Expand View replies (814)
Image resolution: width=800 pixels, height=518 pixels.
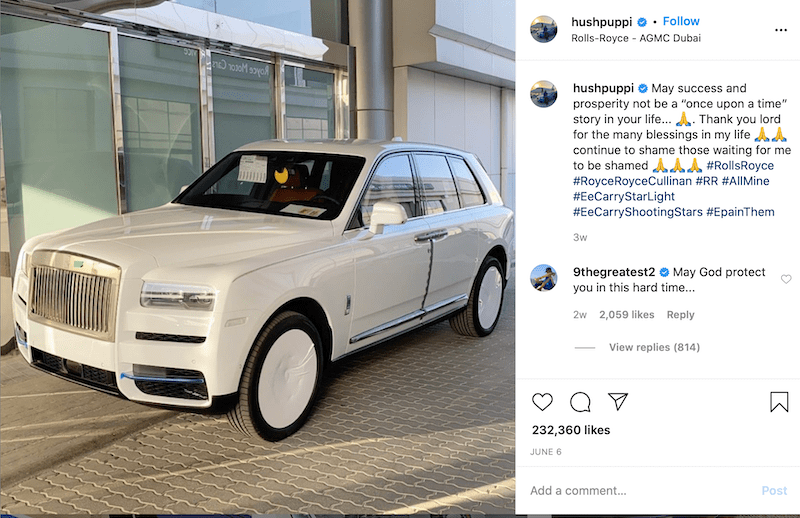(654, 347)
